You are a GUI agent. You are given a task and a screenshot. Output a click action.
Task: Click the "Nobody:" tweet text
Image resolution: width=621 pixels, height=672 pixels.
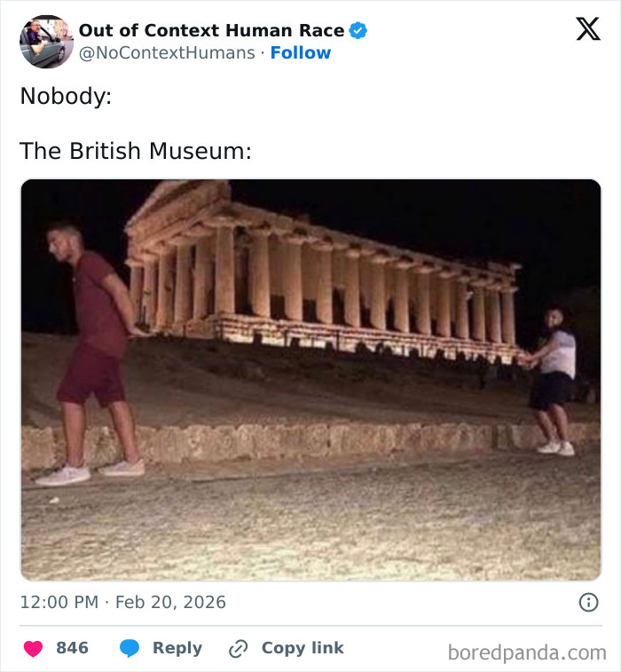[66, 96]
